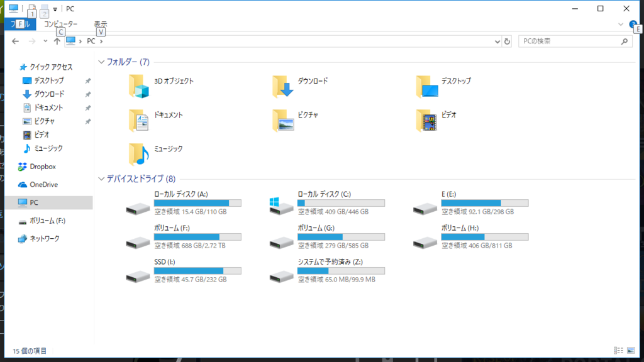
Task: Open the help icon in ribbon corner
Action: (633, 25)
